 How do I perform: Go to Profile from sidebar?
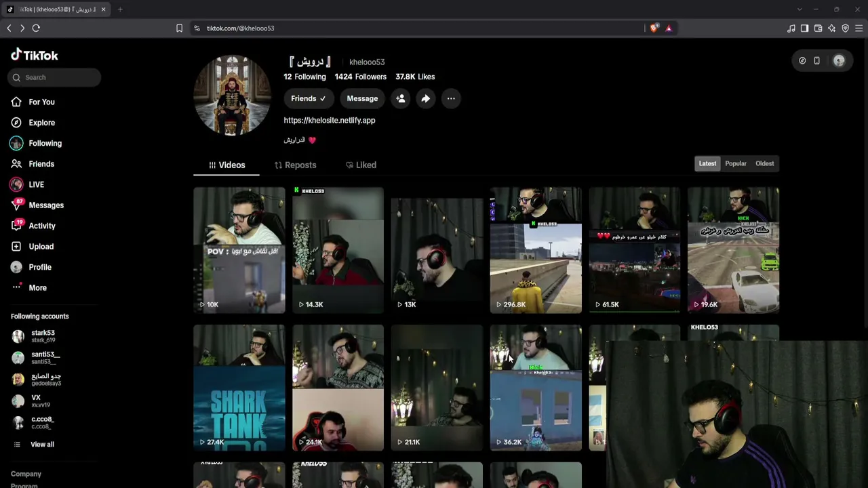click(x=40, y=267)
